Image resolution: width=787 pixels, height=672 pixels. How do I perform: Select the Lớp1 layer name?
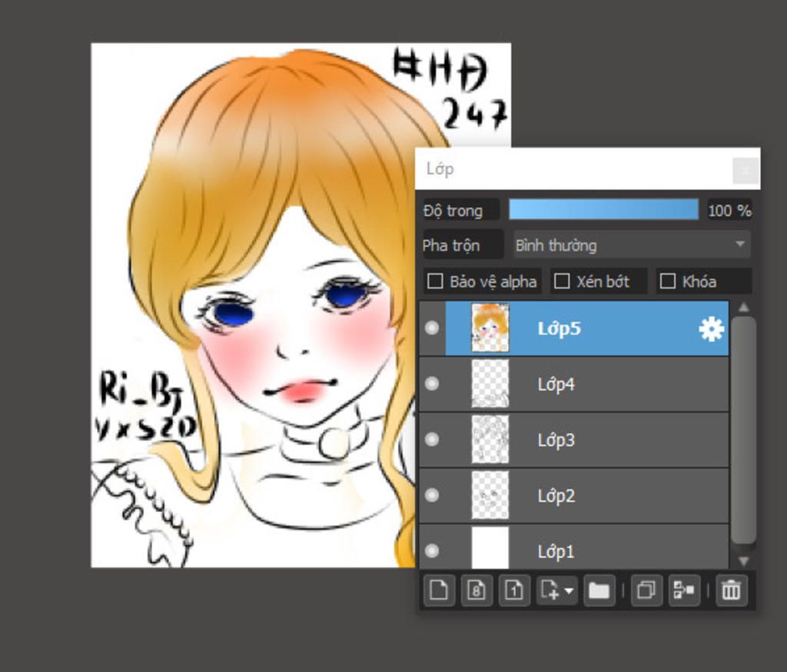556,552
